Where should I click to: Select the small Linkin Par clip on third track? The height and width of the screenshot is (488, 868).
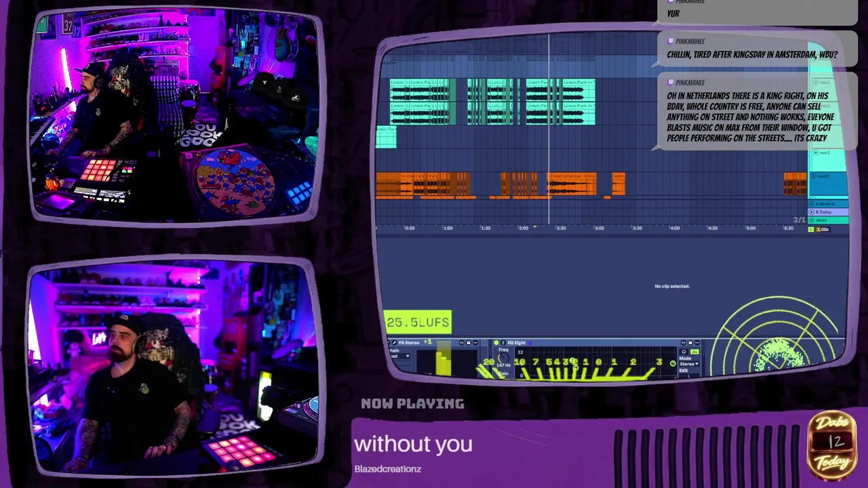pos(386,136)
